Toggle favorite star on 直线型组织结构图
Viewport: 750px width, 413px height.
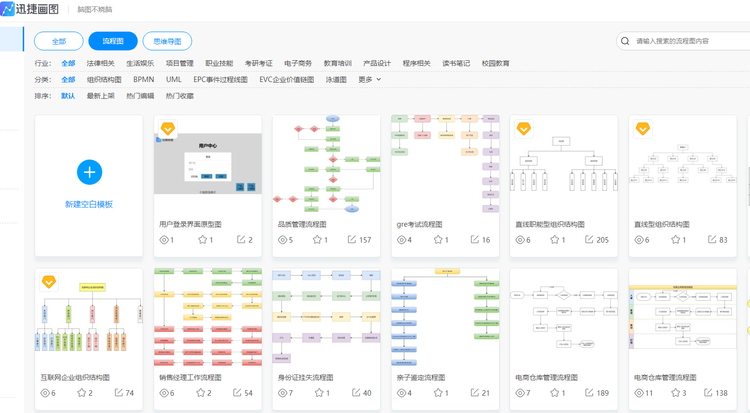(675, 240)
